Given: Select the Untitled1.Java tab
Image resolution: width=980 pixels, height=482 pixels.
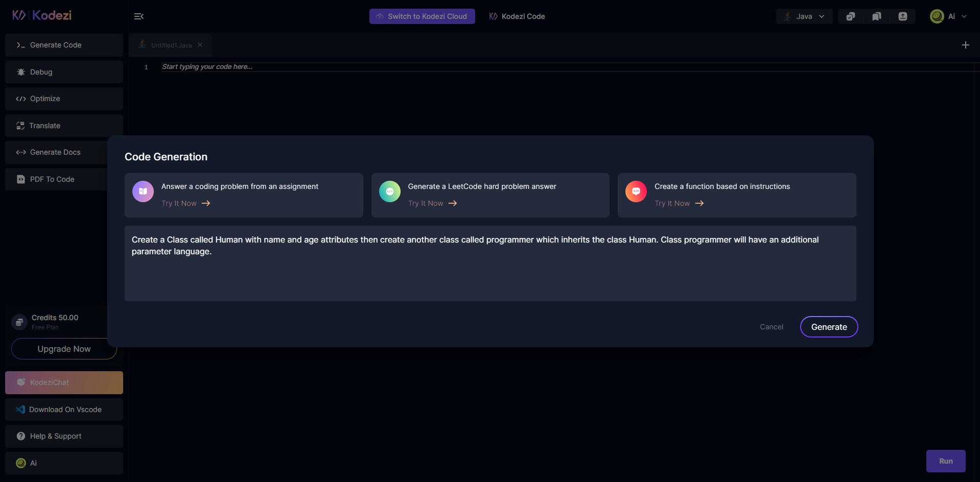Looking at the screenshot, I should pyautogui.click(x=170, y=45).
